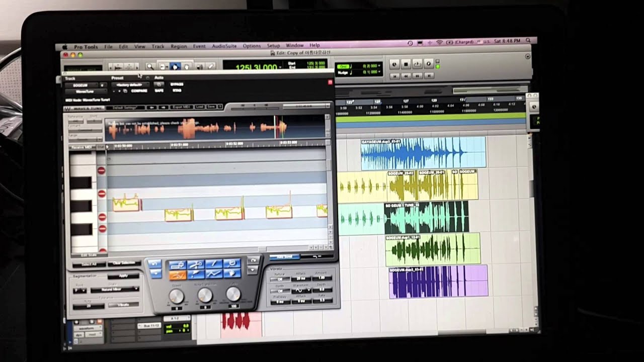This screenshot has width=644, height=362.
Task: Click the Waves toolbar help question mark
Action: (220, 107)
